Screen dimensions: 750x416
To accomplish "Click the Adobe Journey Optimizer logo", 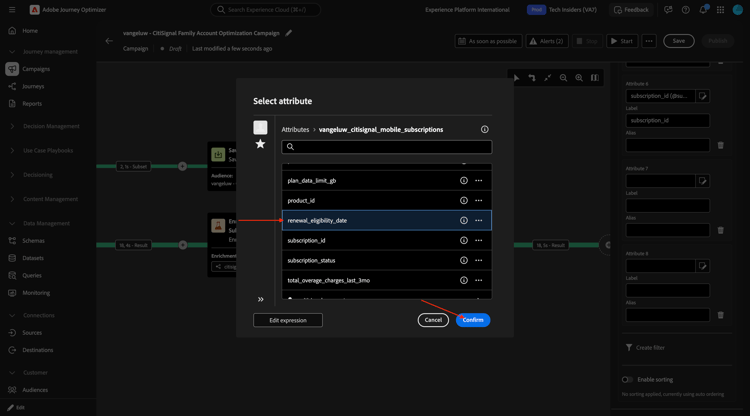I will [x=34, y=10].
